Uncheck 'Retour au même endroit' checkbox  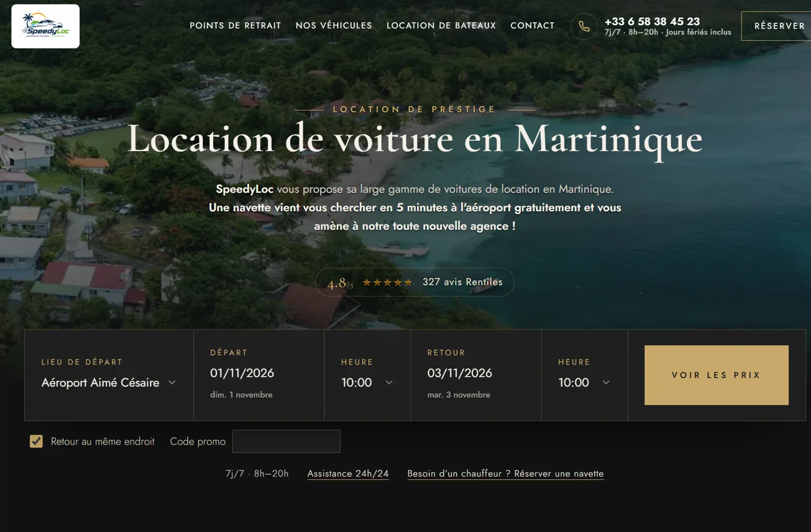(x=36, y=441)
